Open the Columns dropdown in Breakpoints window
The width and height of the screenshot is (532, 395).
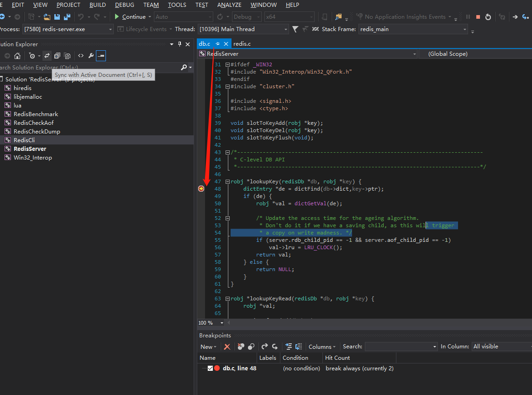tap(321, 347)
